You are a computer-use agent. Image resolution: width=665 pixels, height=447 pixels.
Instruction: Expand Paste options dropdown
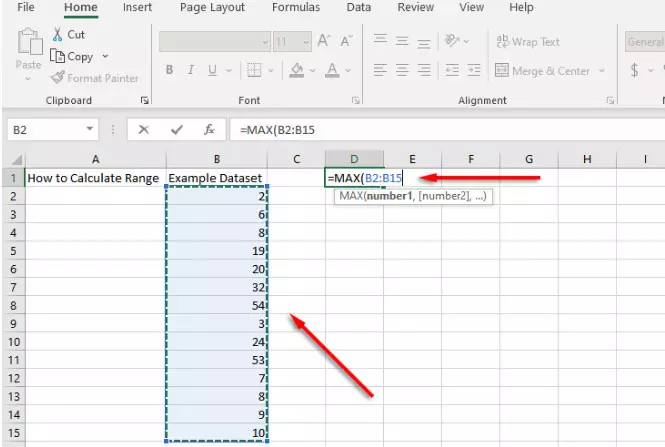[28, 79]
